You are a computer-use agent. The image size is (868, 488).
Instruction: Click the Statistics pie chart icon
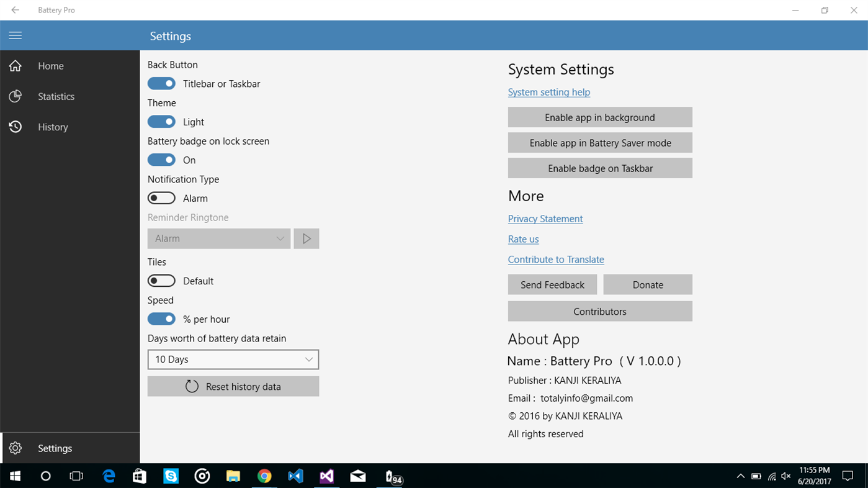pos(15,96)
